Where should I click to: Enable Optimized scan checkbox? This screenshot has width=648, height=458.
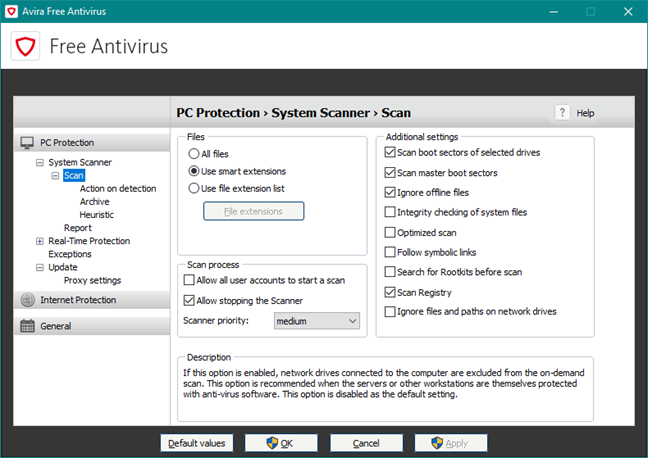390,232
